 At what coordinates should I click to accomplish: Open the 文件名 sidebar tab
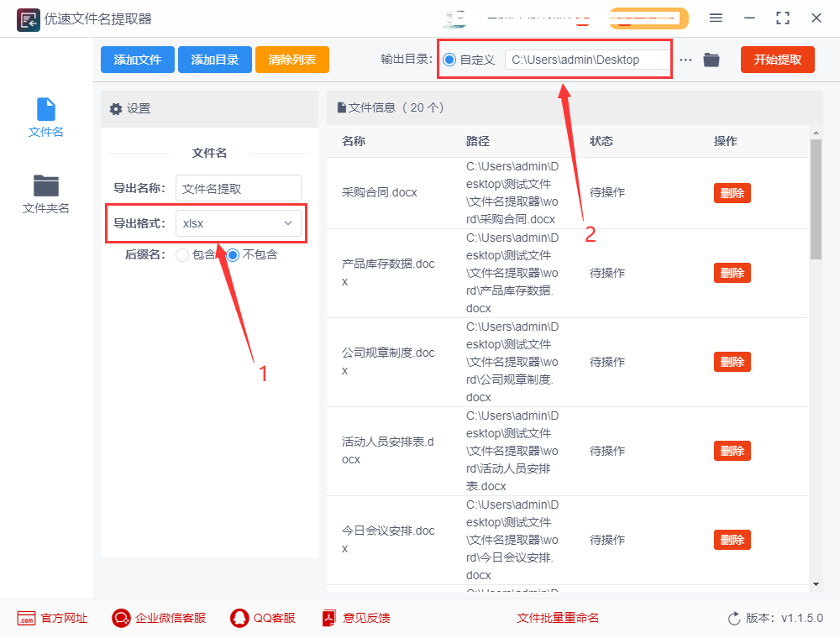pyautogui.click(x=46, y=118)
